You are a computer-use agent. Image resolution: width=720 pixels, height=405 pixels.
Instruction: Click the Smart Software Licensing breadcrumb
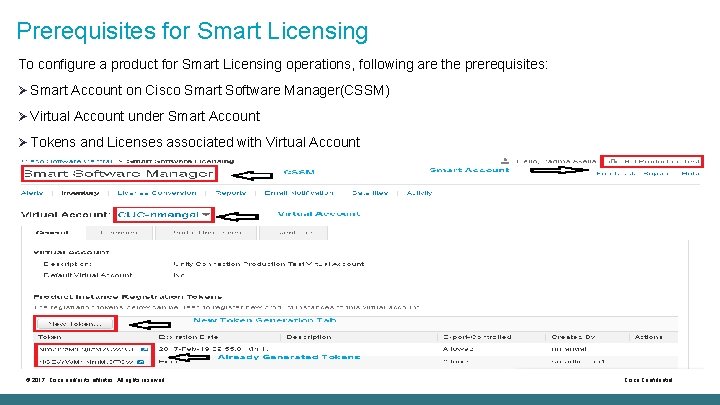coord(180,161)
